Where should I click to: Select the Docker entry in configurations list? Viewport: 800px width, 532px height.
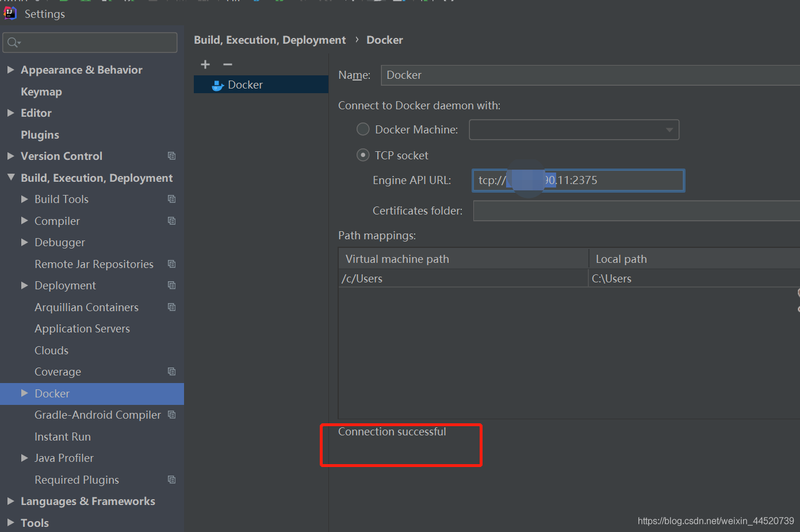click(x=261, y=85)
